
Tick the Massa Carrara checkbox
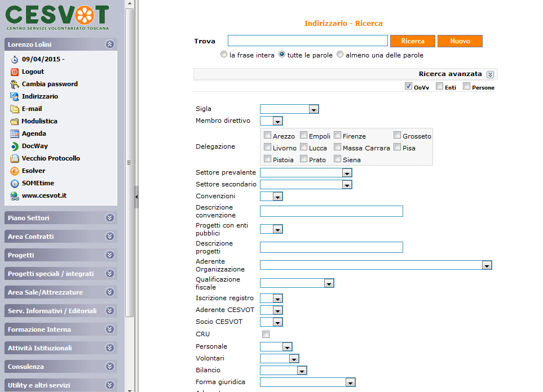coord(337,146)
